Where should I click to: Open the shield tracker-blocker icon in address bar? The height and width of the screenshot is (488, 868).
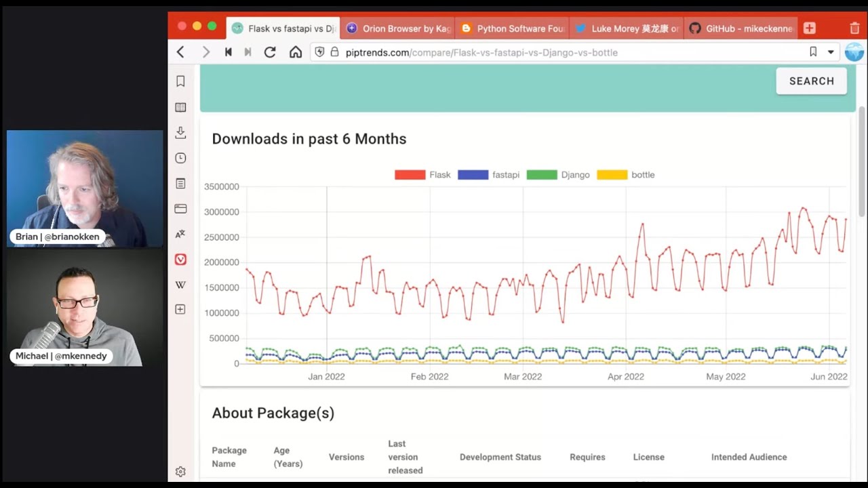(x=320, y=52)
